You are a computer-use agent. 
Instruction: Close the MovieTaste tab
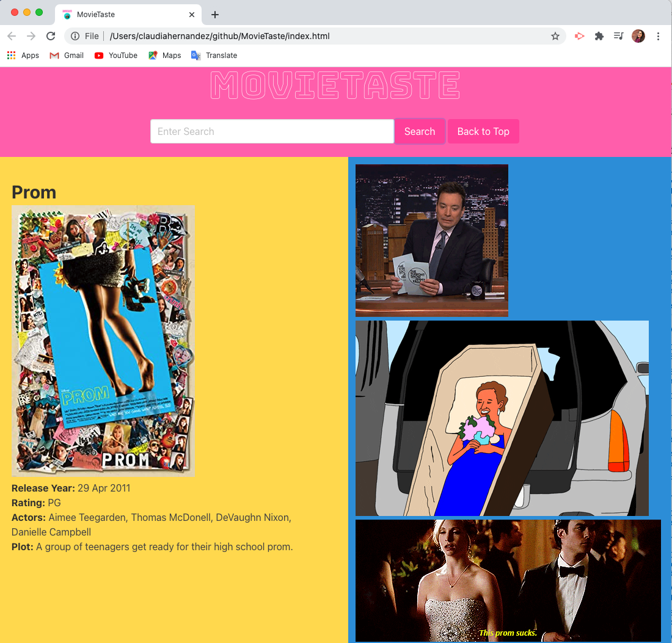(x=192, y=15)
